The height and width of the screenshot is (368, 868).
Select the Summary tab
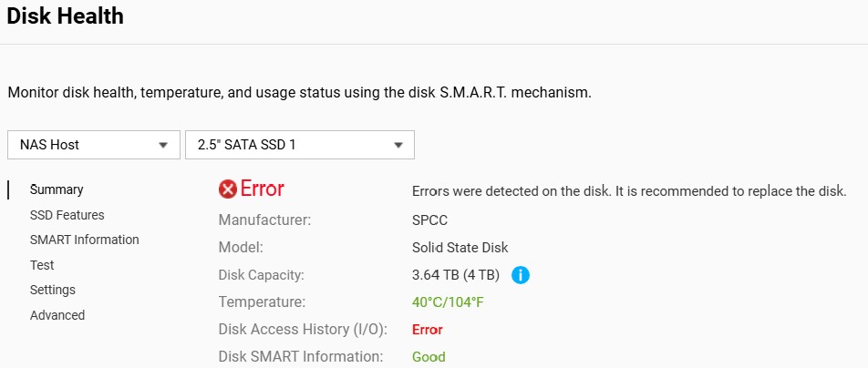(57, 189)
